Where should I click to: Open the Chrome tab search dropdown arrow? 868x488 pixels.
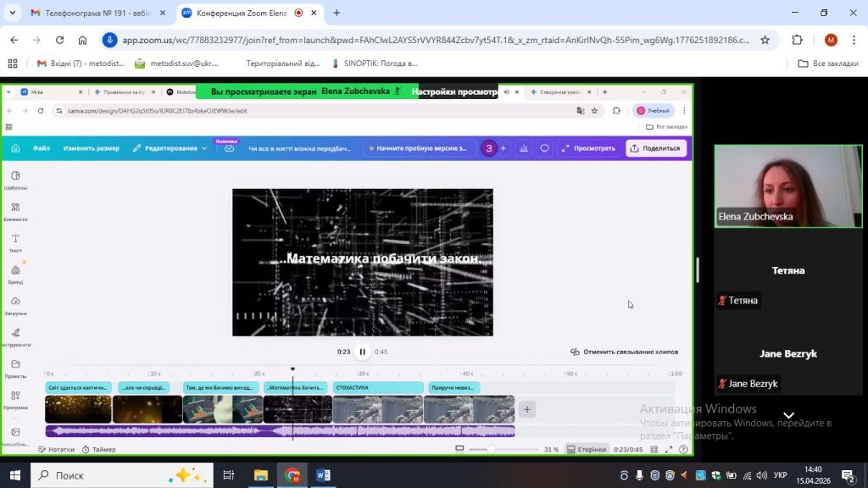coord(12,13)
